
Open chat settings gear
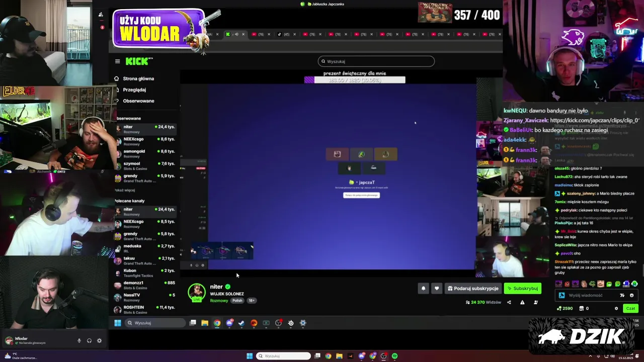(x=616, y=309)
